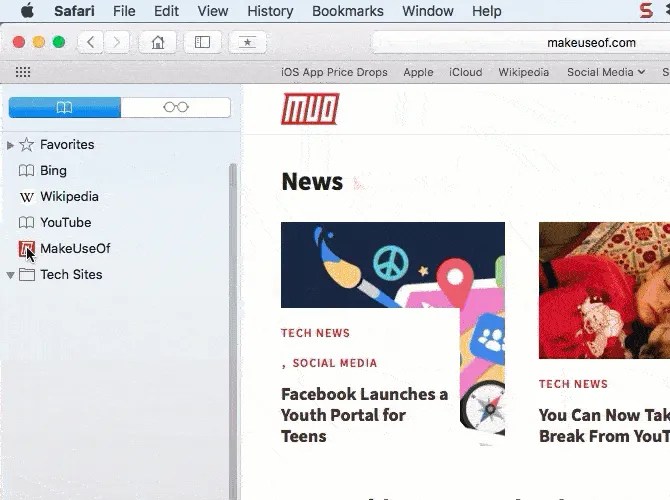Open the YouTube bookmark
The height and width of the screenshot is (500, 670).
[65, 222]
